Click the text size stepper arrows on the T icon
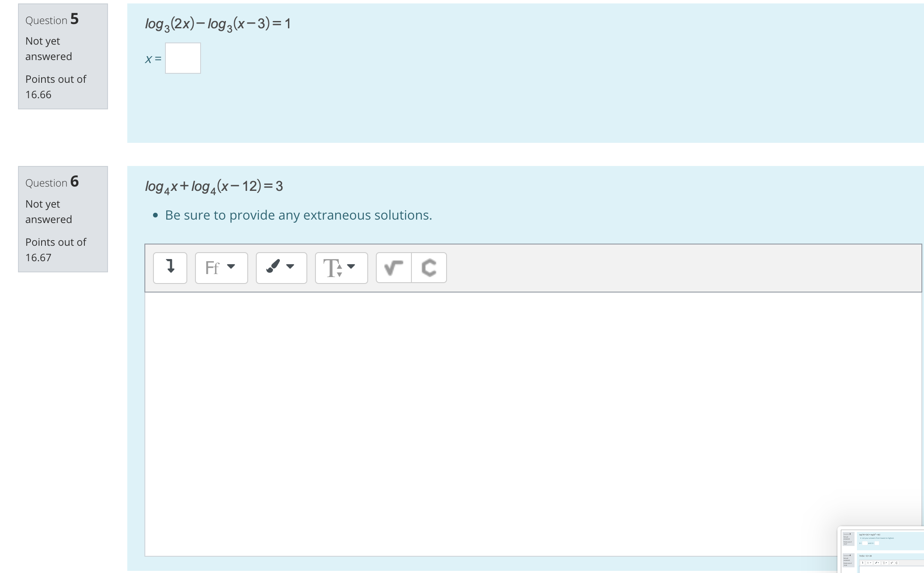The image size is (924, 573). pos(339,270)
